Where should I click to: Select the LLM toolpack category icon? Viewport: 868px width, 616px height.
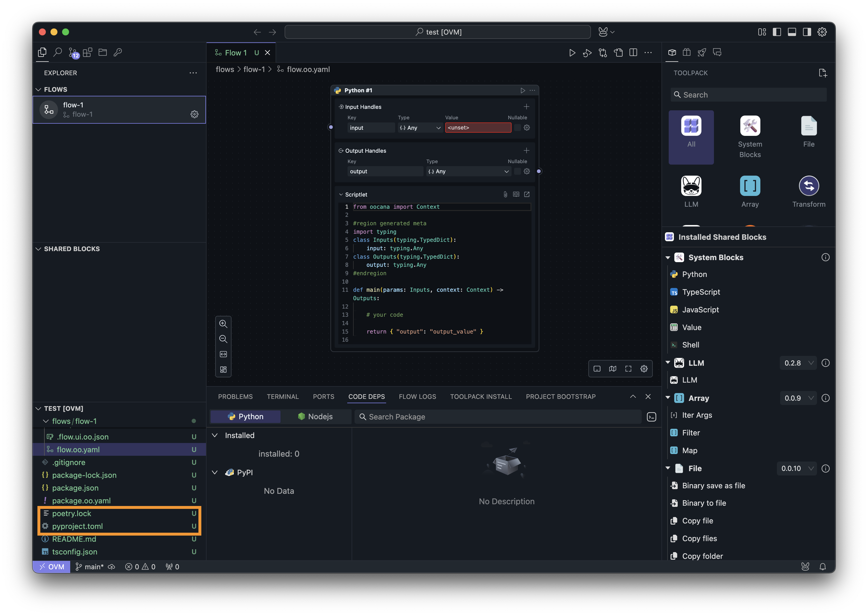tap(691, 186)
